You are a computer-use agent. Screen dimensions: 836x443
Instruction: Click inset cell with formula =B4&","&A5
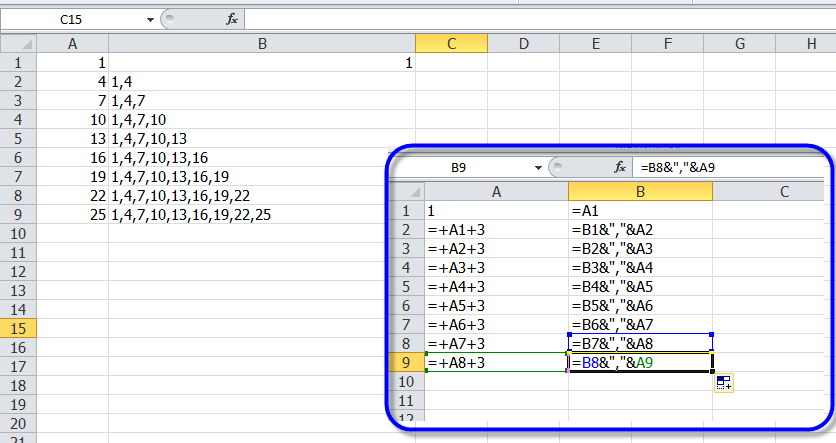point(640,287)
